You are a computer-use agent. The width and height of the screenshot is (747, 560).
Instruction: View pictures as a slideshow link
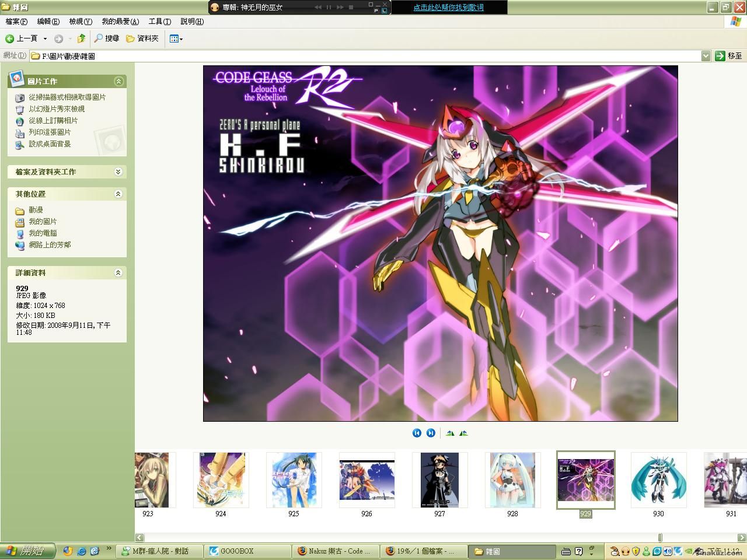tap(57, 109)
